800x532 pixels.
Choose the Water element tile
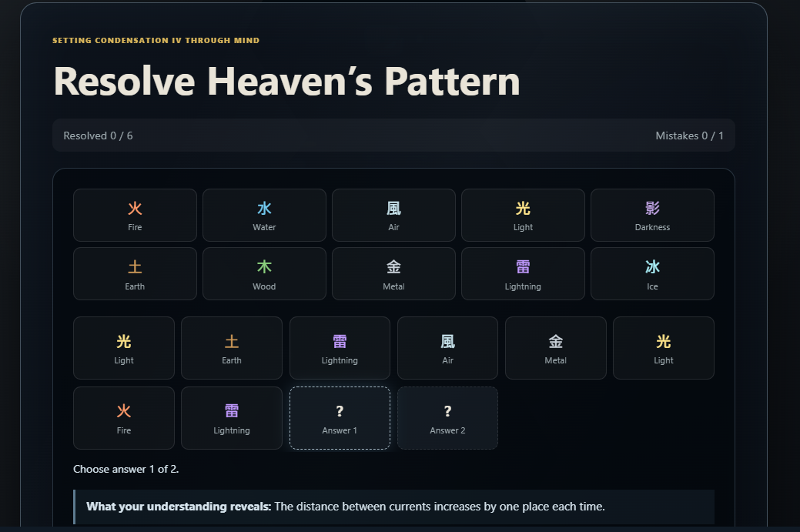(264, 216)
